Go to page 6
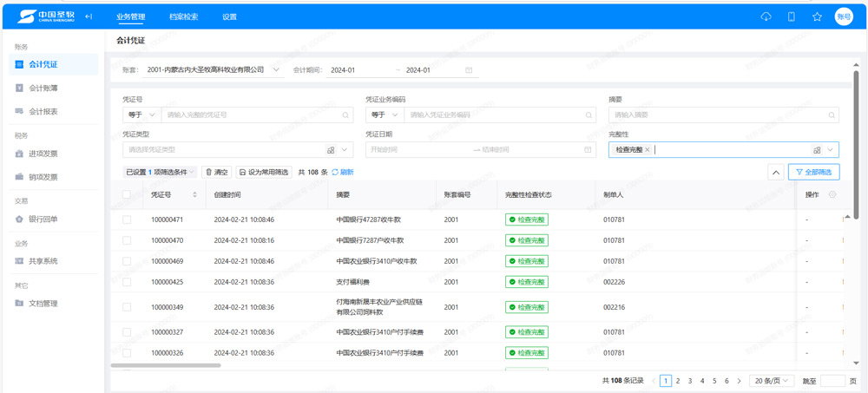 click(x=727, y=381)
